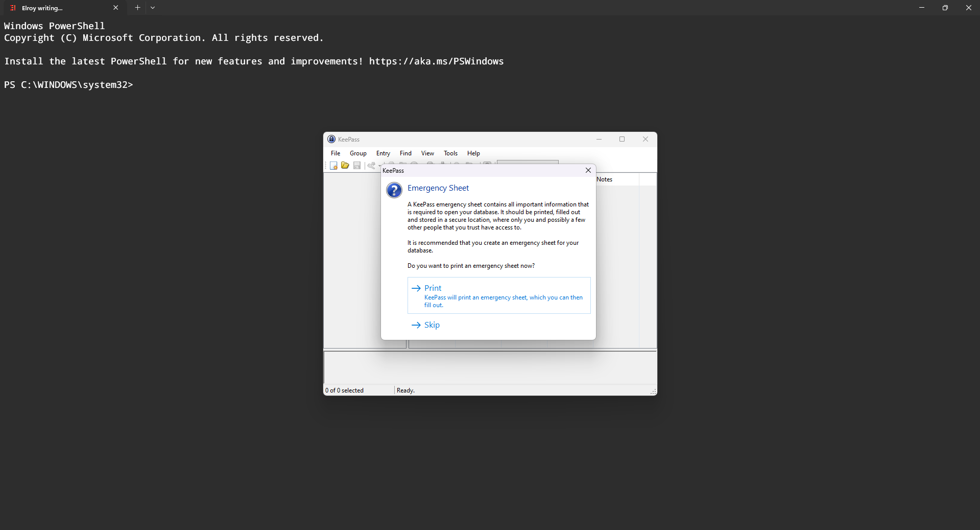The width and height of the screenshot is (980, 530).
Task: Click the KeePass lock icon in title bar
Action: coord(331,139)
